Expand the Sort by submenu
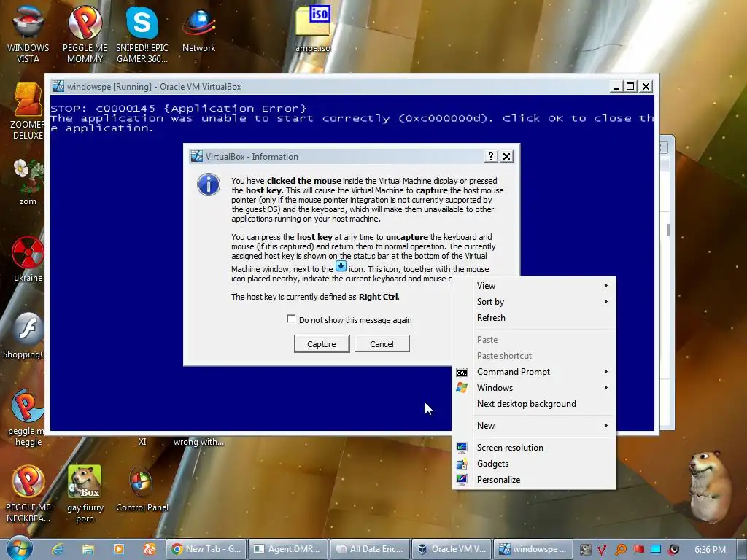The width and height of the screenshot is (747, 560). pyautogui.click(x=533, y=301)
